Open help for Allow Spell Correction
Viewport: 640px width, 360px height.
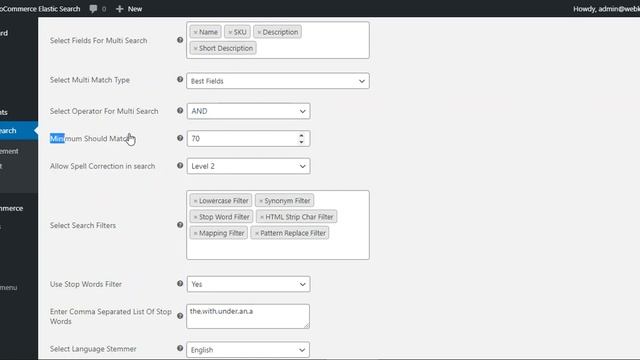point(180,165)
